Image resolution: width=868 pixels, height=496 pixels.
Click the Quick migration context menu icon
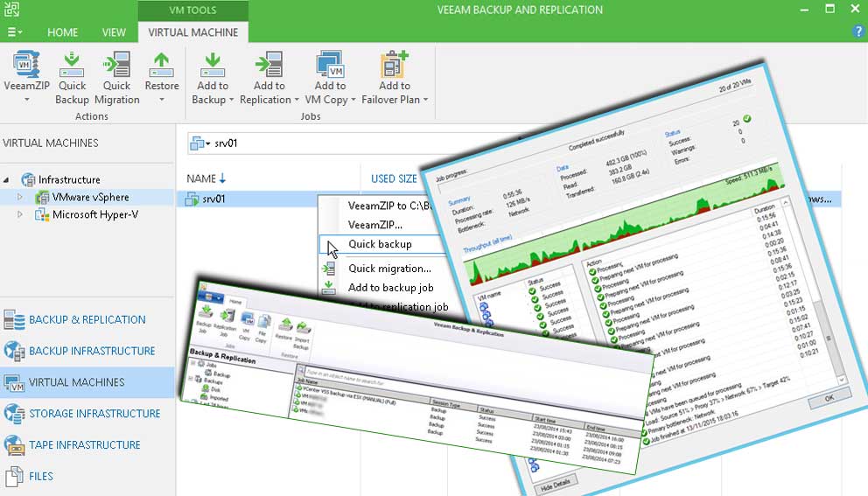[x=329, y=269]
